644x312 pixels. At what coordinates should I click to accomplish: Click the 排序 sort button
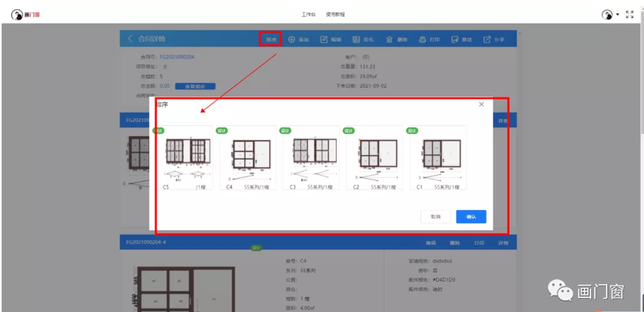271,39
